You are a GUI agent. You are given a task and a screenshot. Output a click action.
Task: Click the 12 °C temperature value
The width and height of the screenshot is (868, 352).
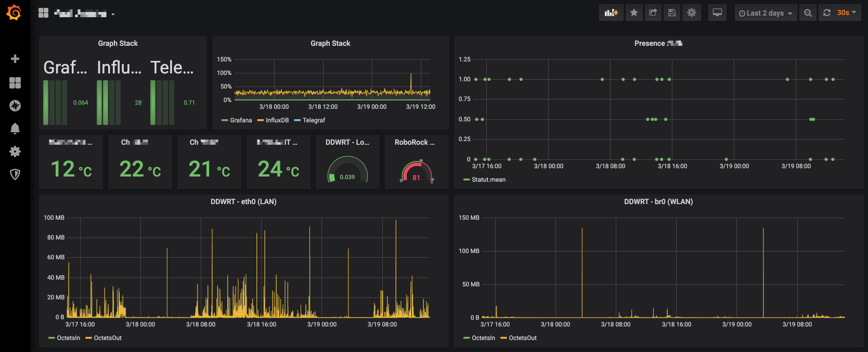(71, 169)
